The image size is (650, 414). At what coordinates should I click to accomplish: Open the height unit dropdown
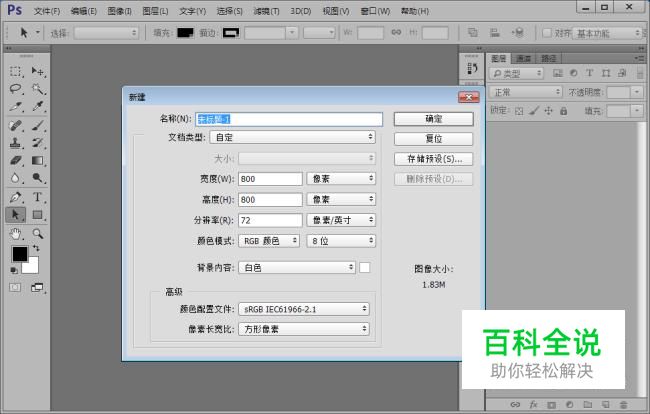pyautogui.click(x=341, y=199)
